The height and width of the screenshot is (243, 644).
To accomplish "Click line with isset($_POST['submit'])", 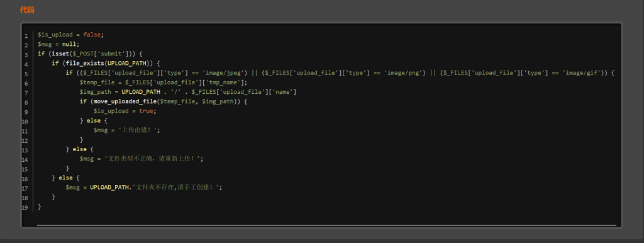I will coord(90,54).
